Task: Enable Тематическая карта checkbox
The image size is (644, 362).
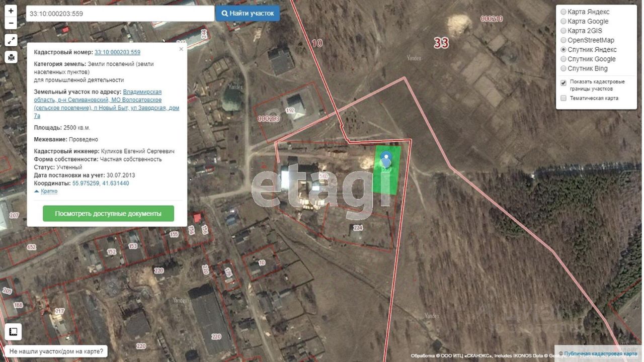Action: (x=563, y=98)
